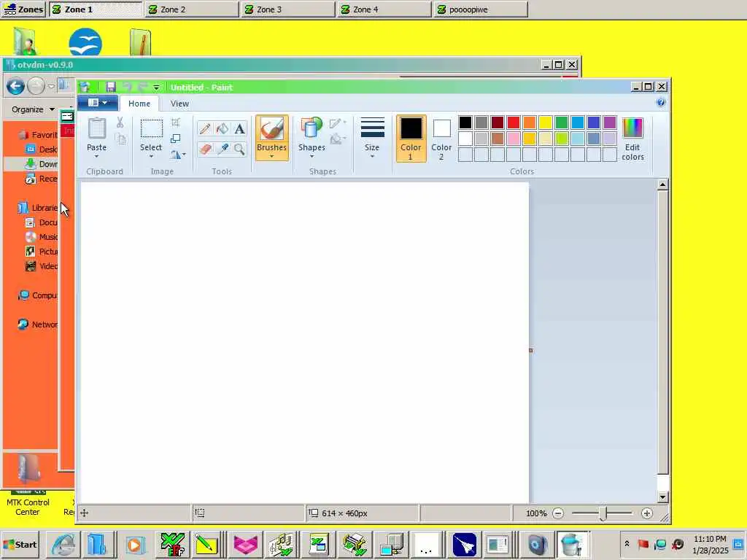The height and width of the screenshot is (560, 747).
Task: Click the vertical scrollbar up arrow
Action: click(x=662, y=184)
